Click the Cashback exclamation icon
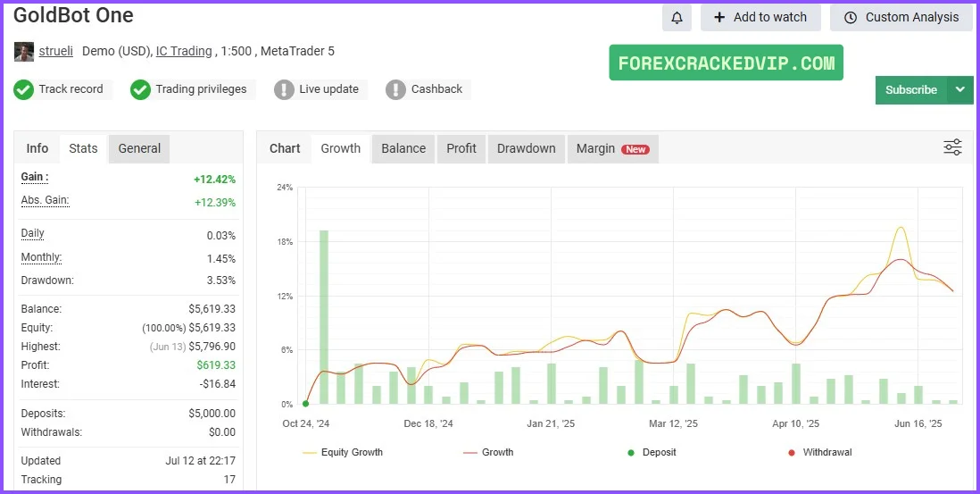Screen dimensions: 980x494 point(395,89)
